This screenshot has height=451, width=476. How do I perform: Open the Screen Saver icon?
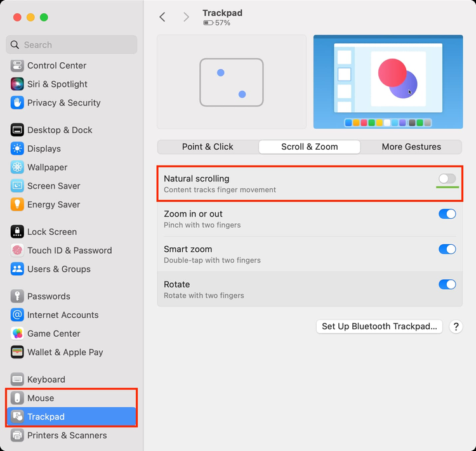point(17,186)
